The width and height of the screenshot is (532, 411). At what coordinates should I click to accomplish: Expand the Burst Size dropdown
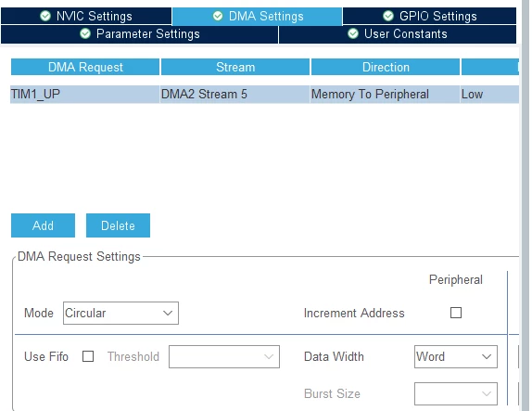point(456,393)
